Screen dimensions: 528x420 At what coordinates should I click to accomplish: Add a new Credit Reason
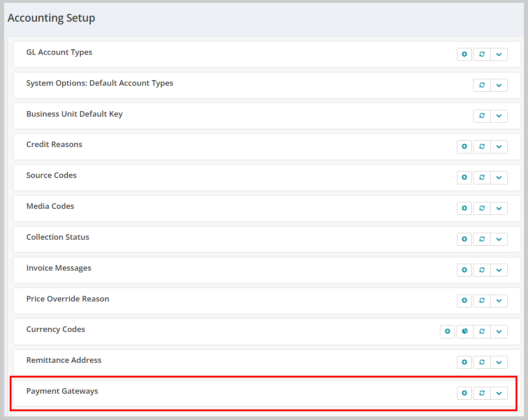tap(464, 147)
